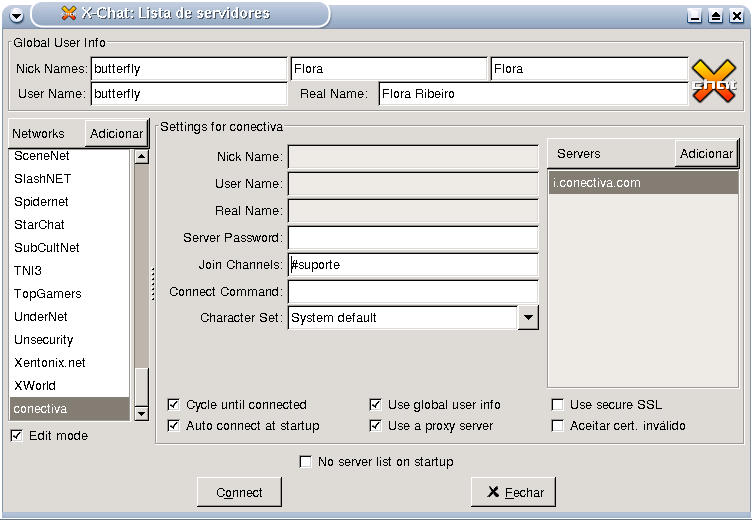This screenshot has height=520, width=754.
Task: Select the SubCultNet network
Action: (x=69, y=248)
